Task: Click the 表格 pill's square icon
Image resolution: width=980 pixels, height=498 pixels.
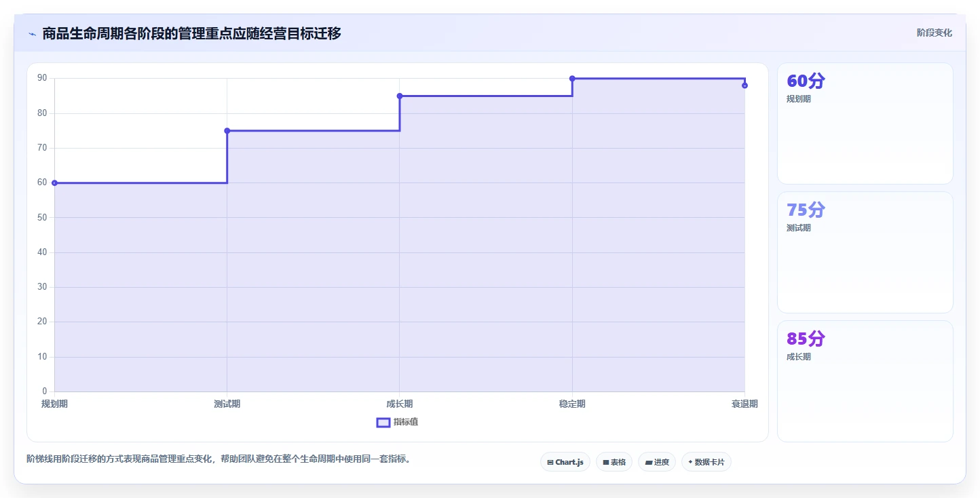Action: pos(605,462)
